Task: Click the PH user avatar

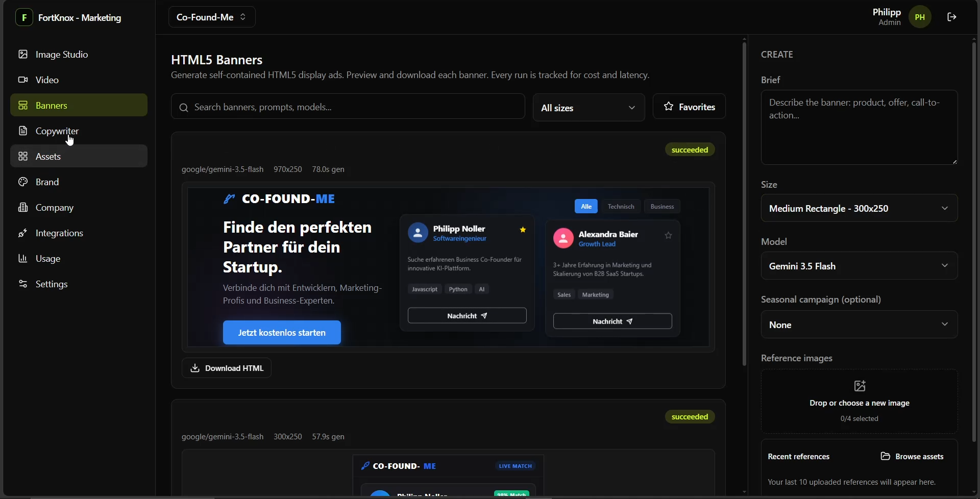Action: pyautogui.click(x=920, y=17)
